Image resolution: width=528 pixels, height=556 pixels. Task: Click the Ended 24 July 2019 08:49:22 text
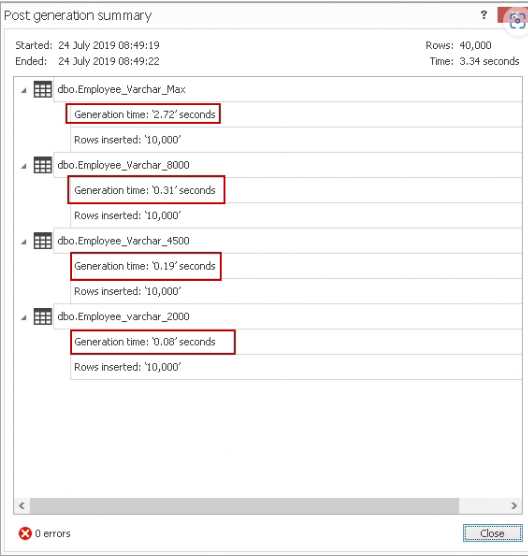coord(87,61)
